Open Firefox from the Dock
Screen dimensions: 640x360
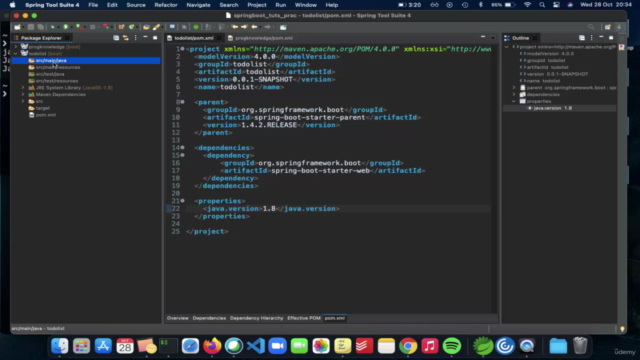(x=212, y=346)
